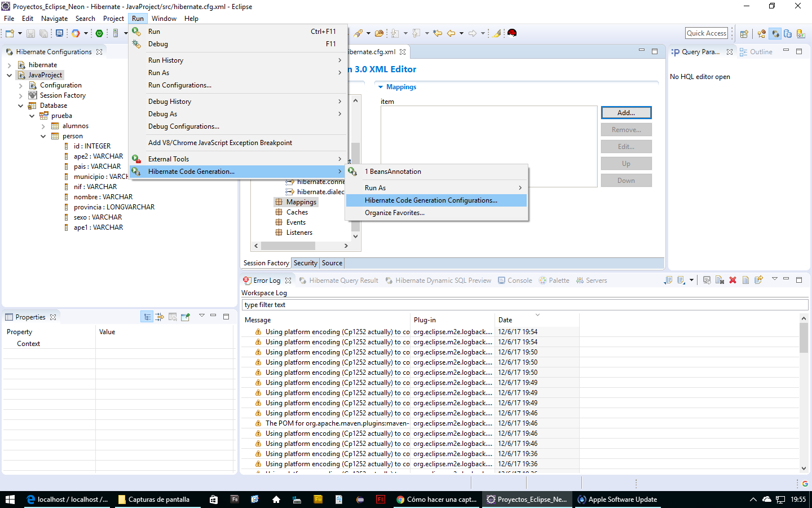The height and width of the screenshot is (508, 812).
Task: Open the Google Cloud toolbar icon
Action: [x=76, y=33]
